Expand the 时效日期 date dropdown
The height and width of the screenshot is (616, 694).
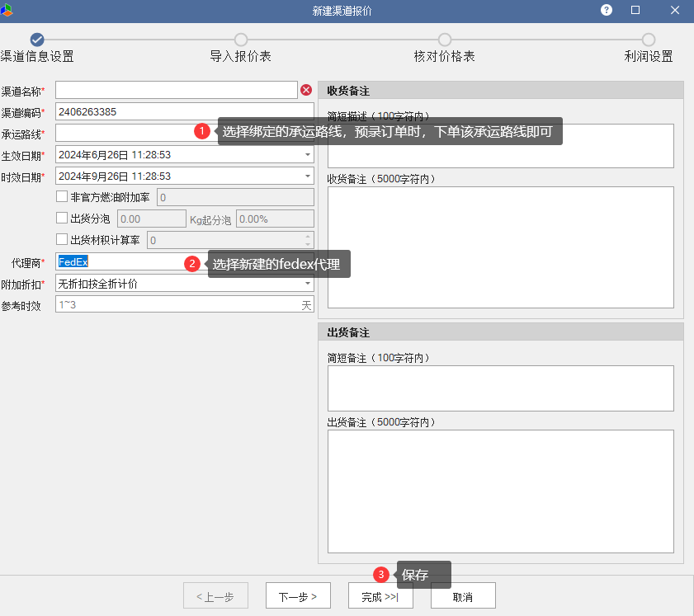click(x=307, y=176)
